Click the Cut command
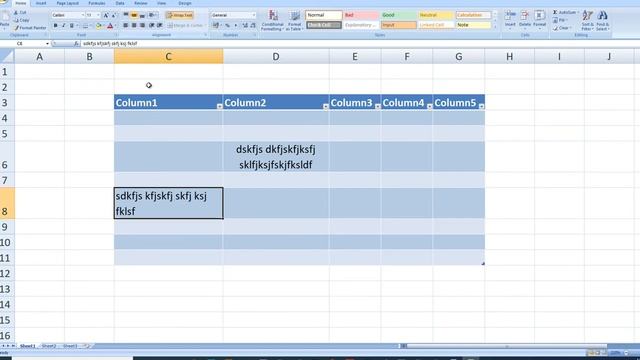Viewport: 640px width, 360px height. (x=20, y=13)
